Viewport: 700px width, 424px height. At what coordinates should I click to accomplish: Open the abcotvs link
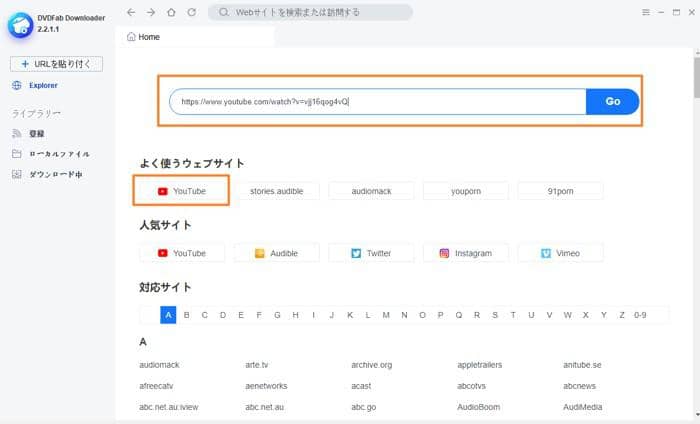point(471,386)
